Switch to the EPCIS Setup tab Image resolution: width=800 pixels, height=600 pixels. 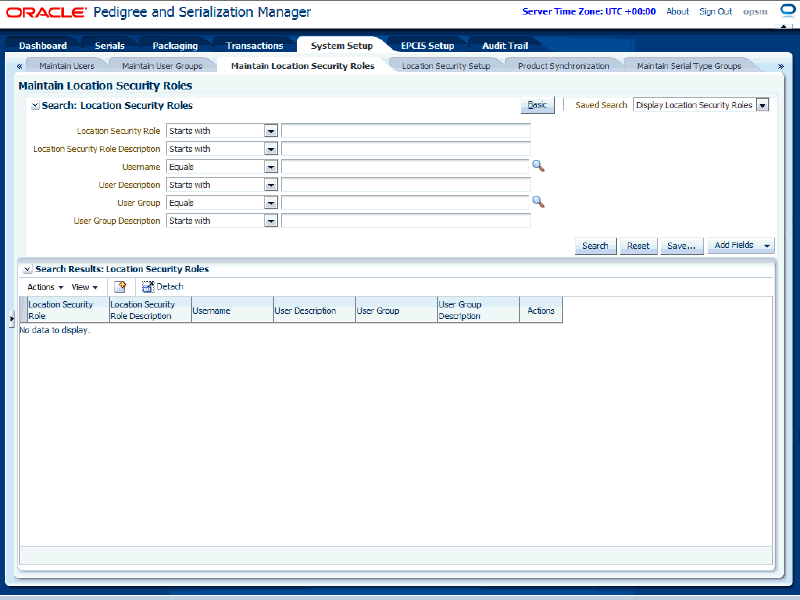[428, 45]
